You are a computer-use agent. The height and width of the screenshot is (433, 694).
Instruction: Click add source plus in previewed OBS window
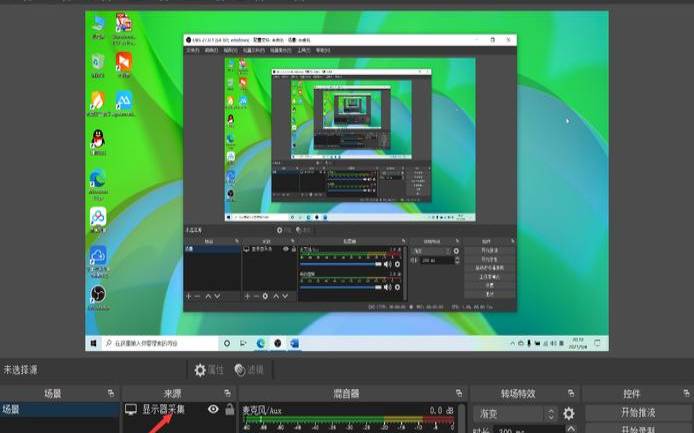(x=247, y=296)
